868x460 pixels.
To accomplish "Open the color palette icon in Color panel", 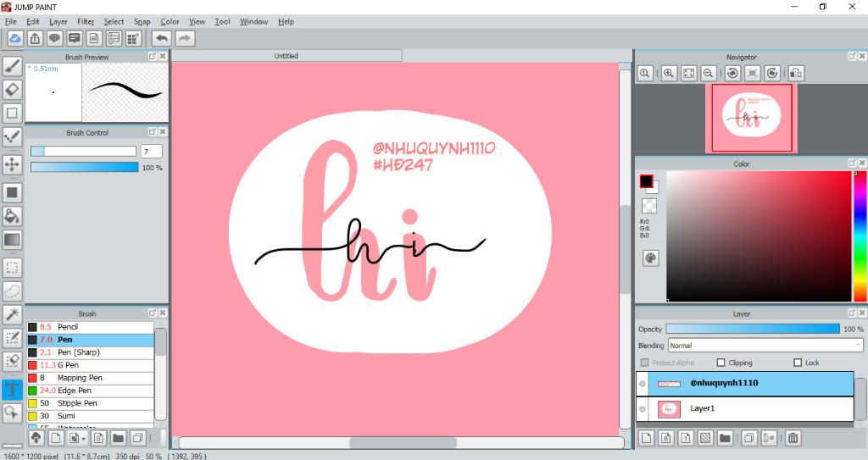I will [650, 258].
